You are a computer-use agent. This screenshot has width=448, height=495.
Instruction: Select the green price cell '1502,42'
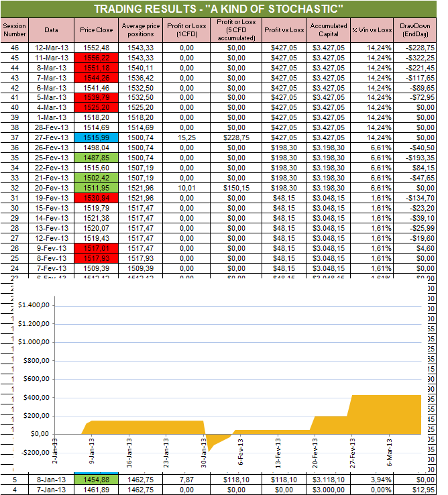97,178
